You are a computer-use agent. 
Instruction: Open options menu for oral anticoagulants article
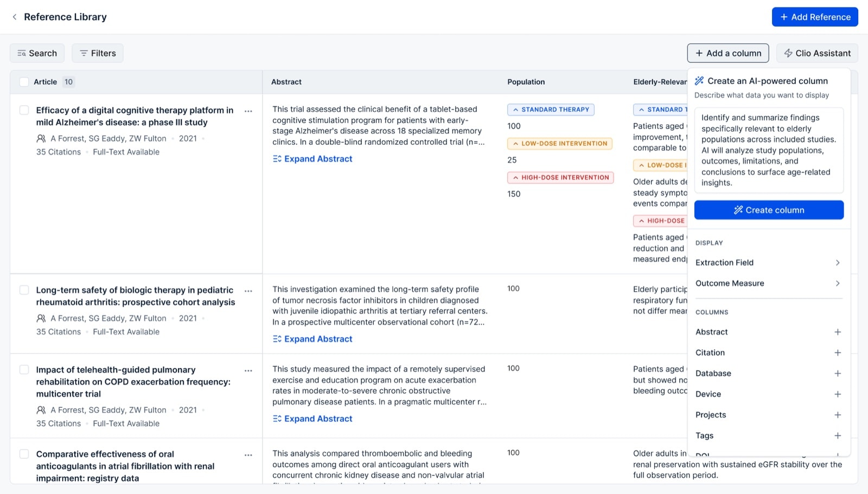pos(248,455)
